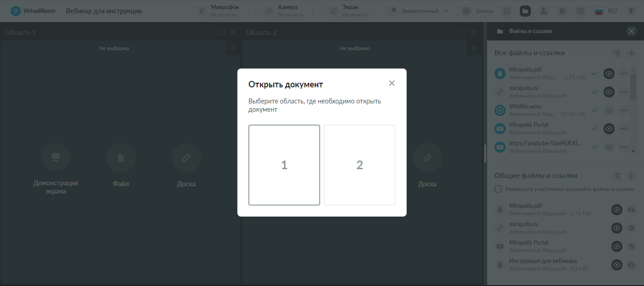
Task: Open sort options for Все файлы и ссылки
Action: pos(617,53)
